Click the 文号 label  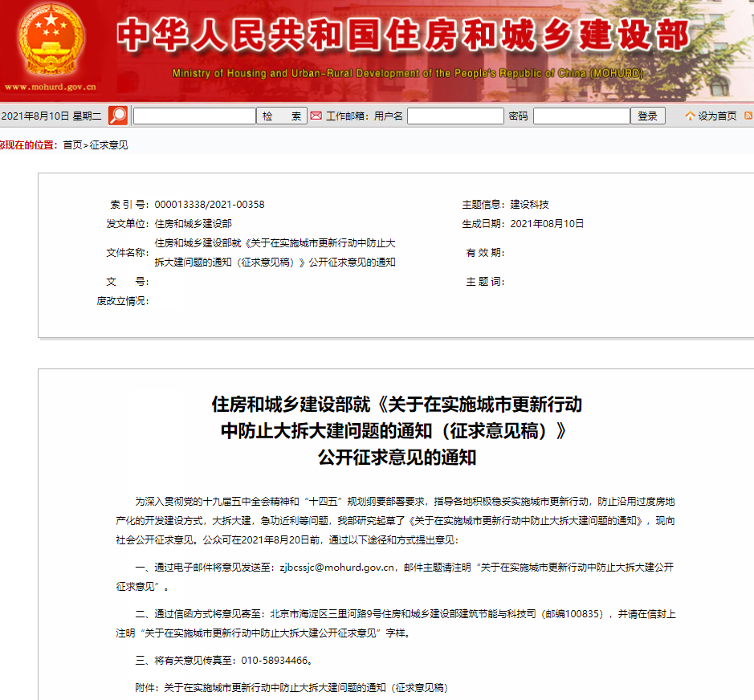pyautogui.click(x=128, y=281)
